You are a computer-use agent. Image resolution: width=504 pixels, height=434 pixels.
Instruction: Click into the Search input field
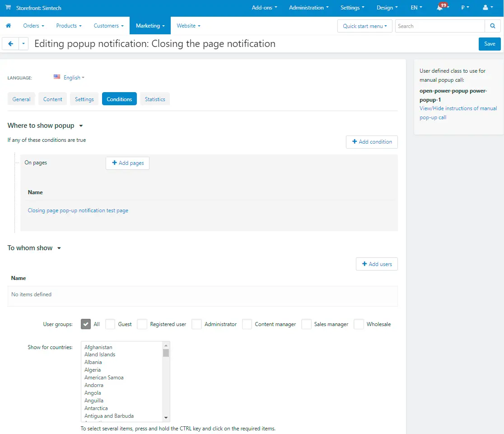[x=439, y=26]
